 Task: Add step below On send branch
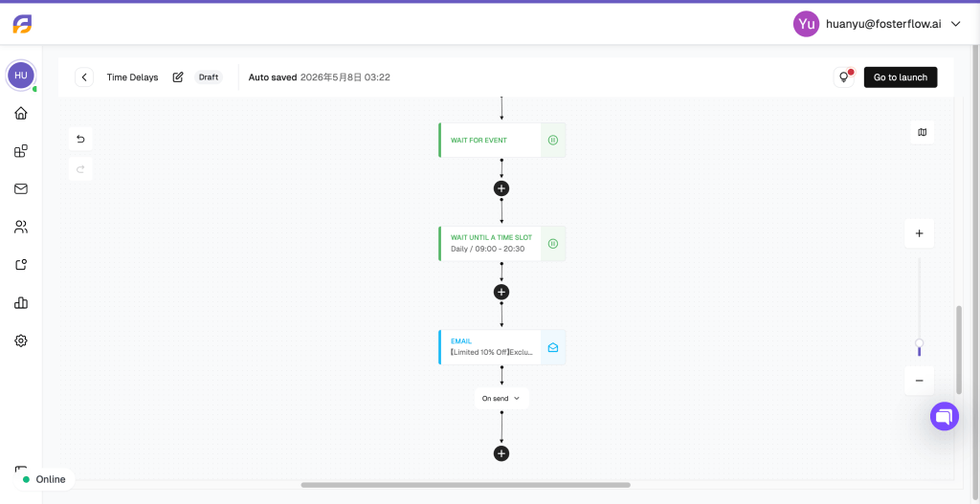[x=501, y=453]
